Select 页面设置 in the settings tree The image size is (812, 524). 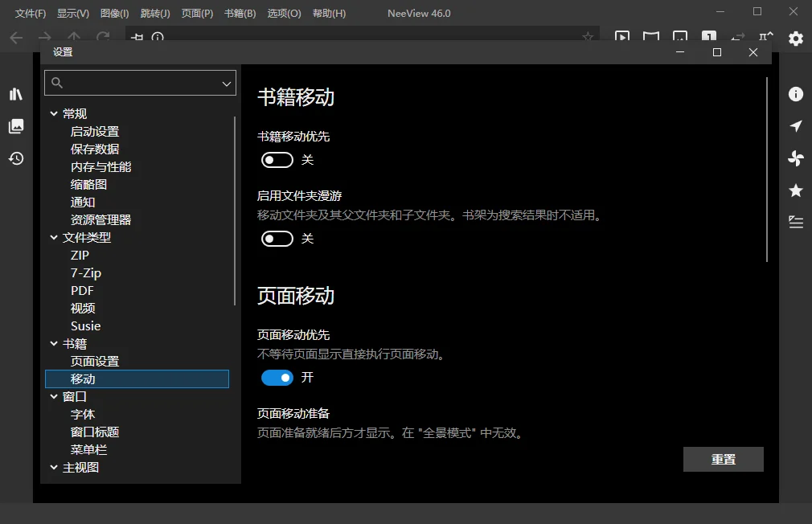point(95,361)
